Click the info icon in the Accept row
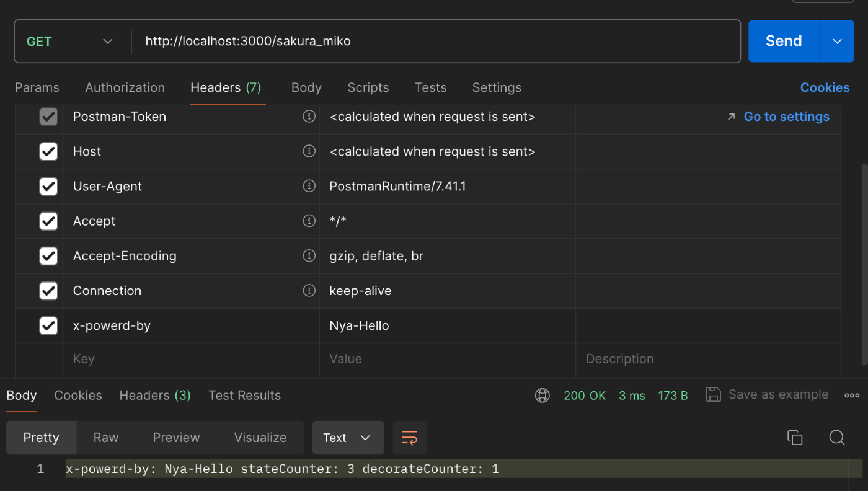 [x=309, y=221]
